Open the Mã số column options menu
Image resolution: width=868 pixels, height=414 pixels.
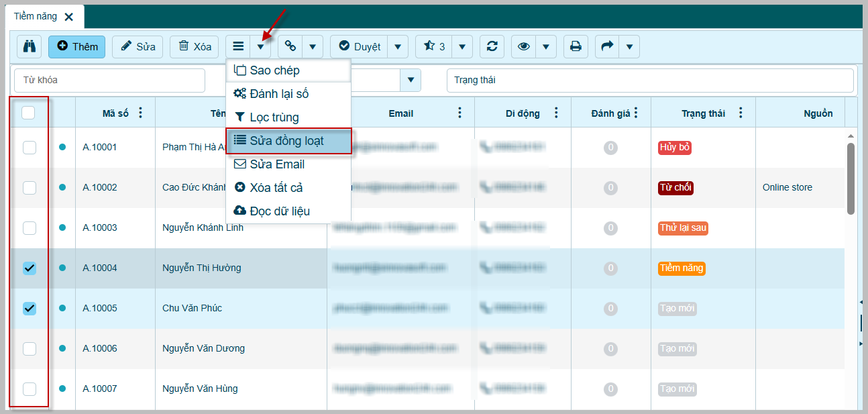click(x=140, y=113)
